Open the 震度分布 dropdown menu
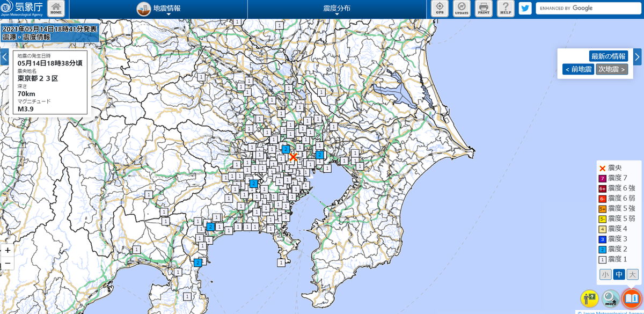 [x=337, y=9]
